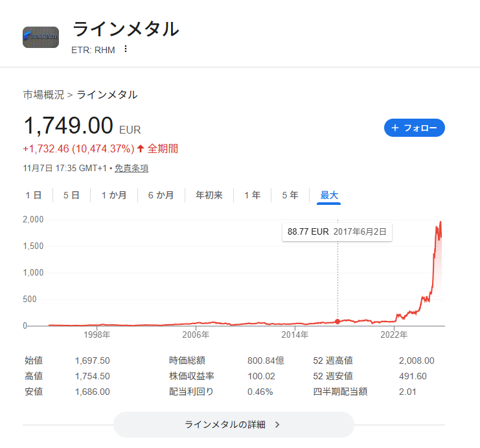Select the 1年 time range tab
480x448 pixels.
tap(253, 195)
